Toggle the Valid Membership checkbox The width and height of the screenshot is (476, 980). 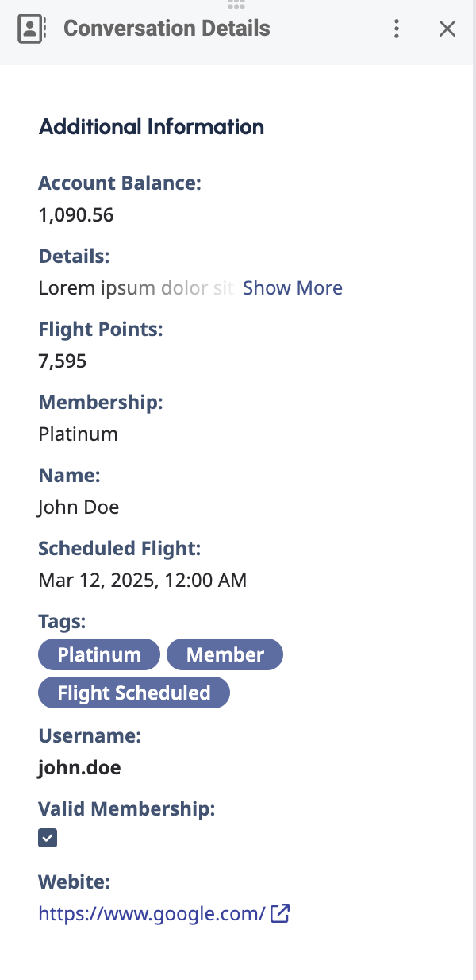tap(48, 838)
